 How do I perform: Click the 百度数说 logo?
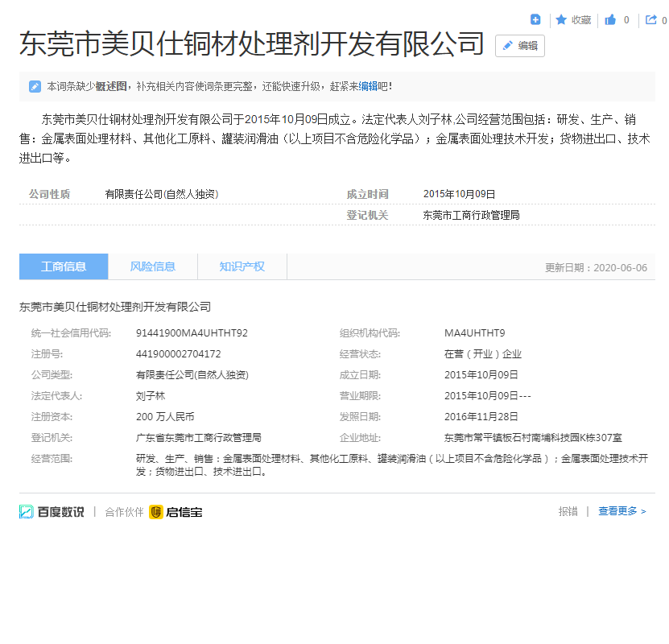coord(52,511)
